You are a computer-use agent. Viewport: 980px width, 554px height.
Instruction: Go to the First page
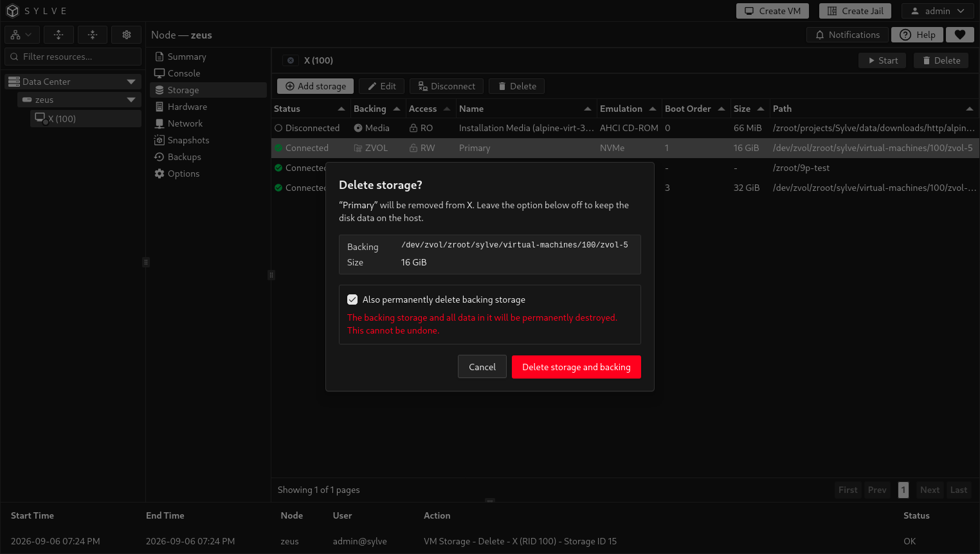click(848, 490)
